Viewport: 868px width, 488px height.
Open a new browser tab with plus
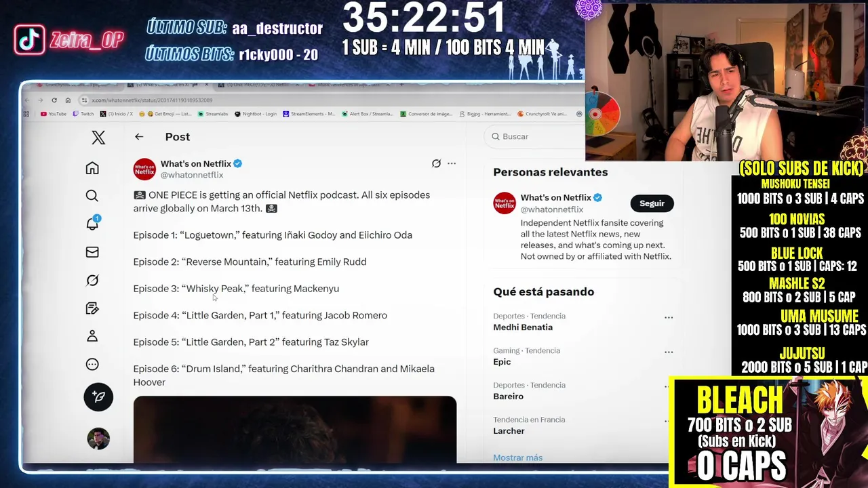(401, 85)
